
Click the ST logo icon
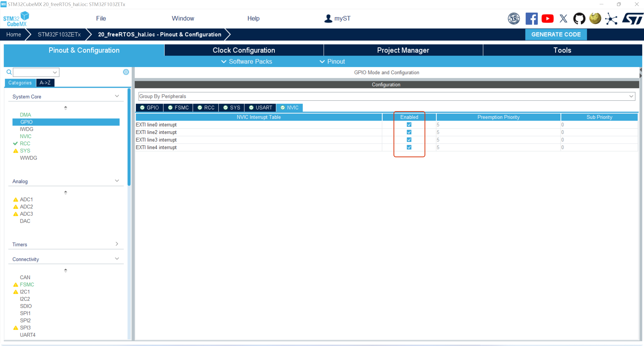point(633,19)
